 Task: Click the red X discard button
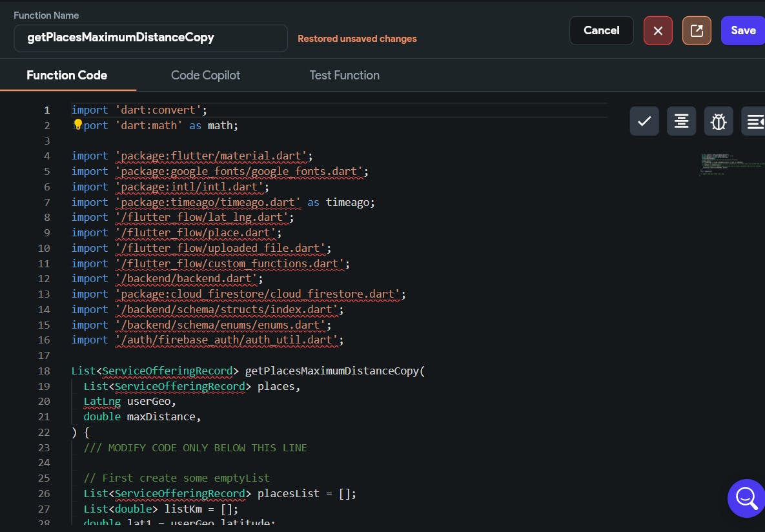[x=658, y=30]
